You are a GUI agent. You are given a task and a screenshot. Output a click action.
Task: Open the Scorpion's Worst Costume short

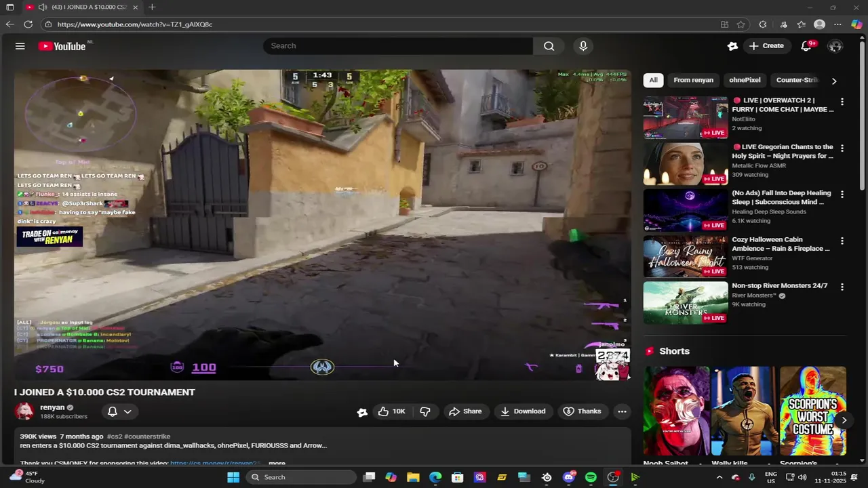point(813,411)
